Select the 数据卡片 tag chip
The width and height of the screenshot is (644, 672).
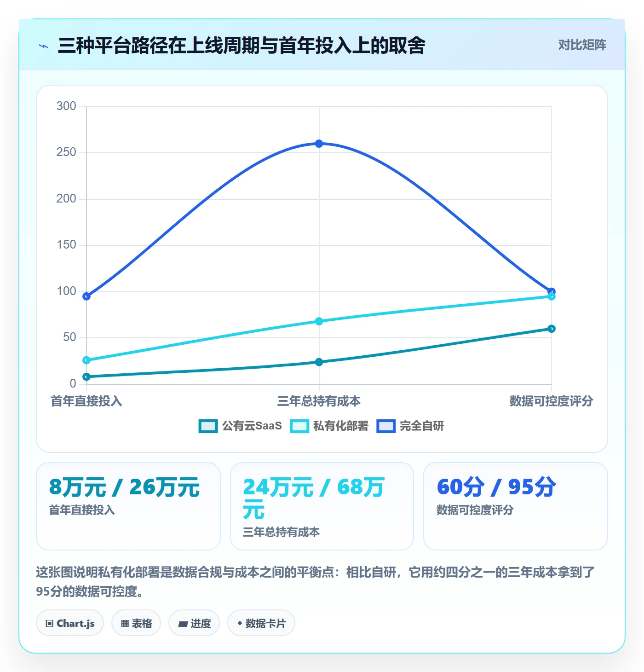(261, 623)
